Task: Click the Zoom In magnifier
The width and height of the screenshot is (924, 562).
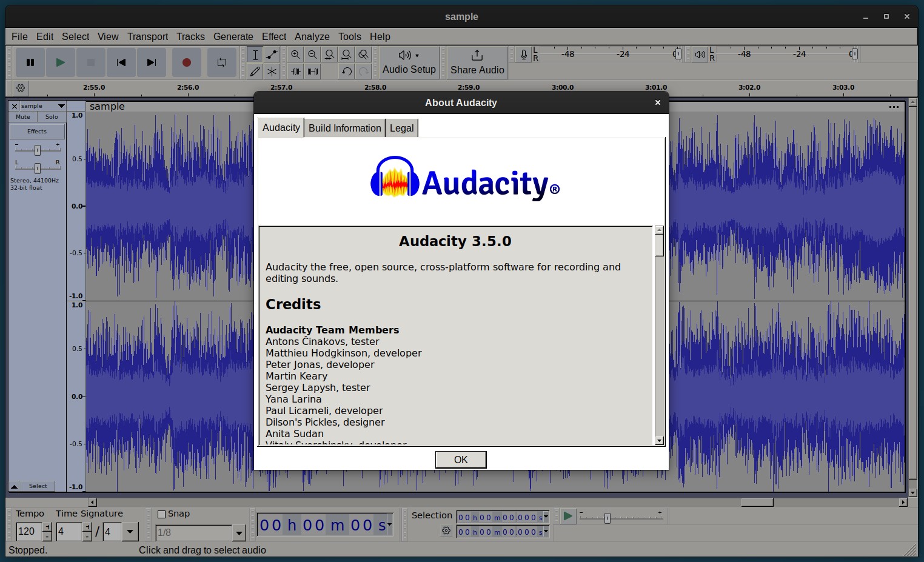Action: click(295, 55)
